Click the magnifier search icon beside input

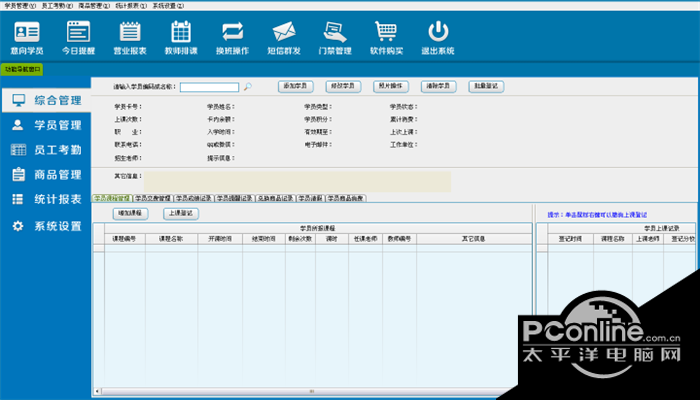248,87
